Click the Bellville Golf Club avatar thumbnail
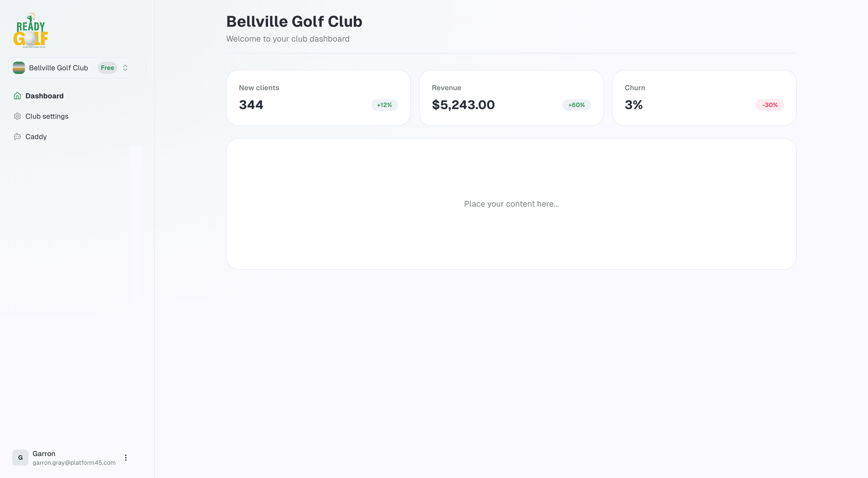The height and width of the screenshot is (478, 868). pyautogui.click(x=19, y=68)
